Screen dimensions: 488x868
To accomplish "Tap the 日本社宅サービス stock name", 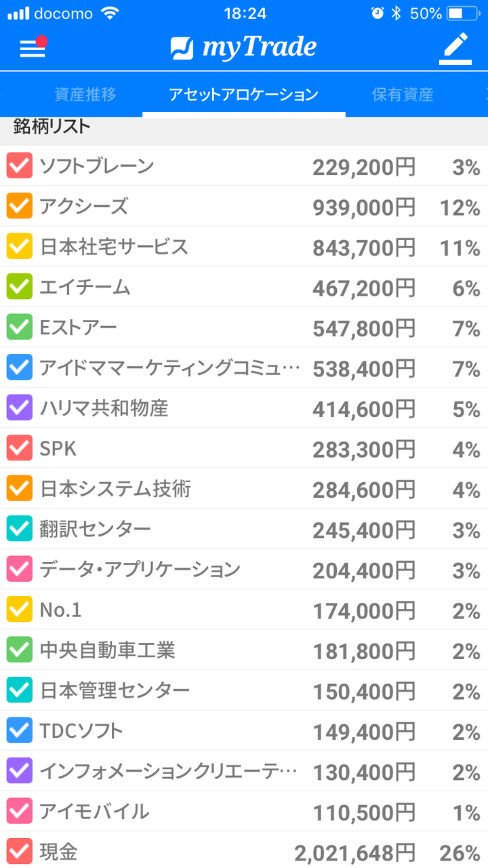I will 114,247.
